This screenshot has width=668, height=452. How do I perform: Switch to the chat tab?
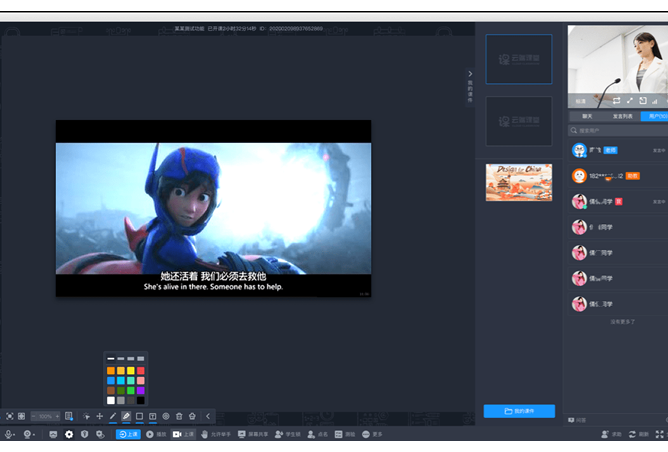(587, 116)
